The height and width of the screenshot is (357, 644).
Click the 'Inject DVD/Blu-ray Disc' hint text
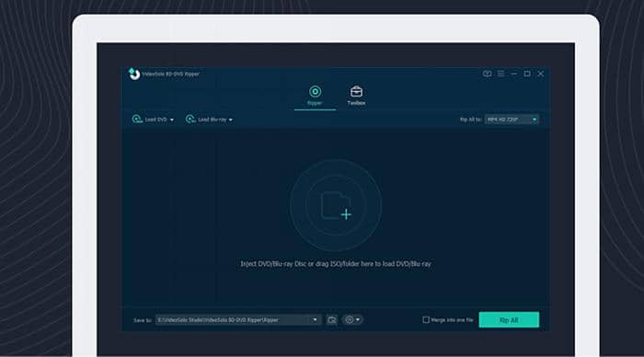pyautogui.click(x=336, y=264)
